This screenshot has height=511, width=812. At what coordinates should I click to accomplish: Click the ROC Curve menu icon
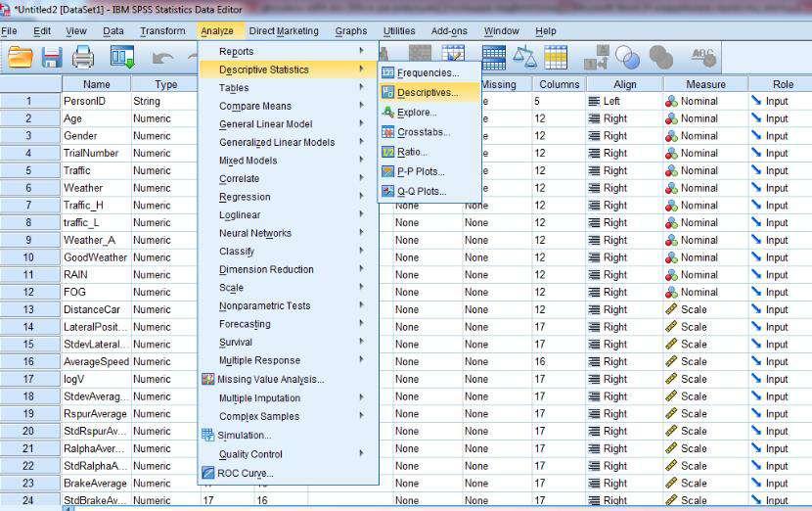[x=207, y=473]
